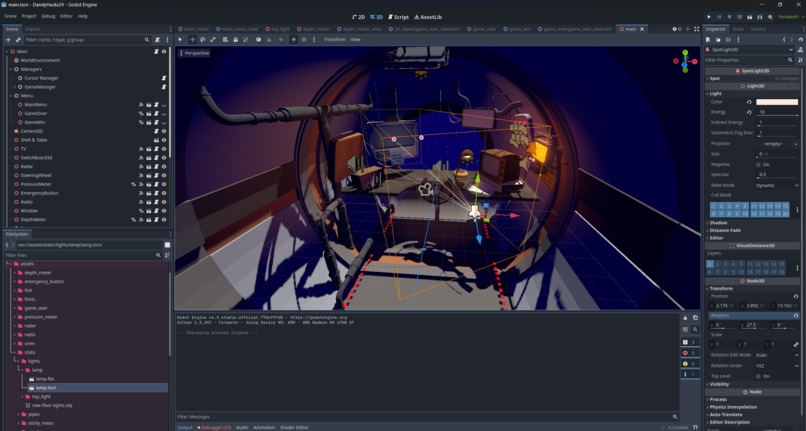
Task: Open Inspector extra options three-dot menu
Action: [738, 40]
